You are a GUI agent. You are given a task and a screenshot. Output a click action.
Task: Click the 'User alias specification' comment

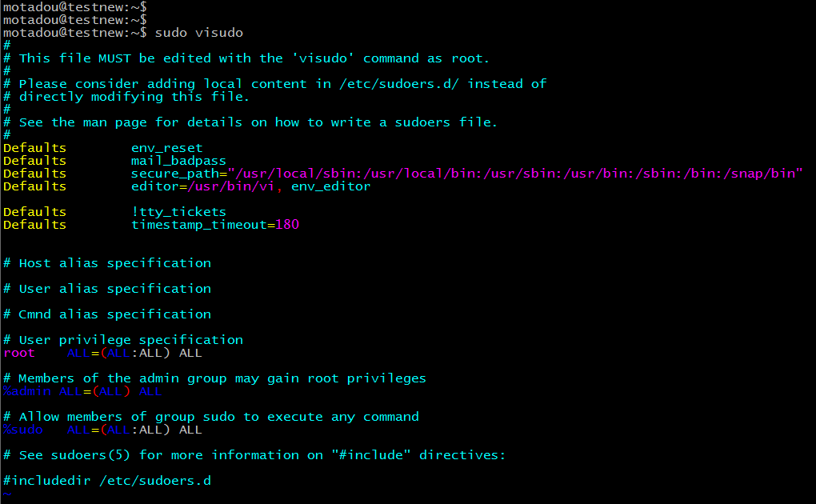click(x=114, y=289)
